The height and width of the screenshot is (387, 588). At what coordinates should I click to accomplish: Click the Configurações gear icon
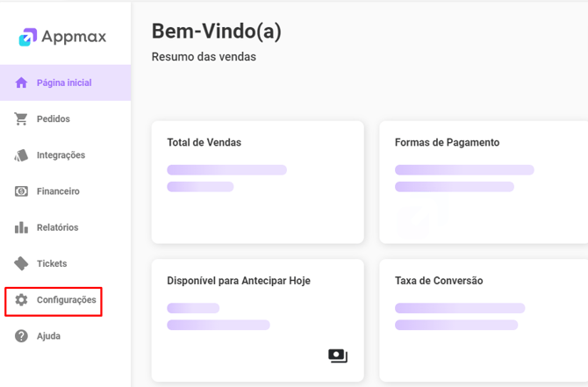22,300
